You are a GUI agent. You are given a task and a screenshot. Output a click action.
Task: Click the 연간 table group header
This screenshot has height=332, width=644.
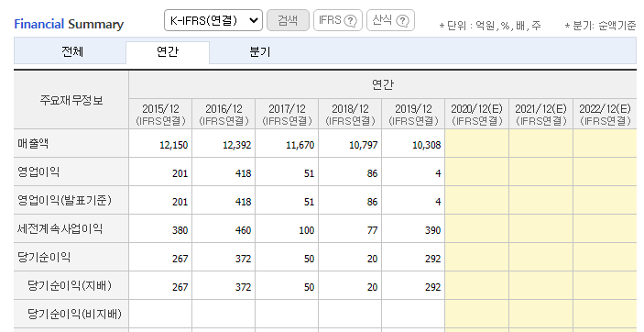382,84
